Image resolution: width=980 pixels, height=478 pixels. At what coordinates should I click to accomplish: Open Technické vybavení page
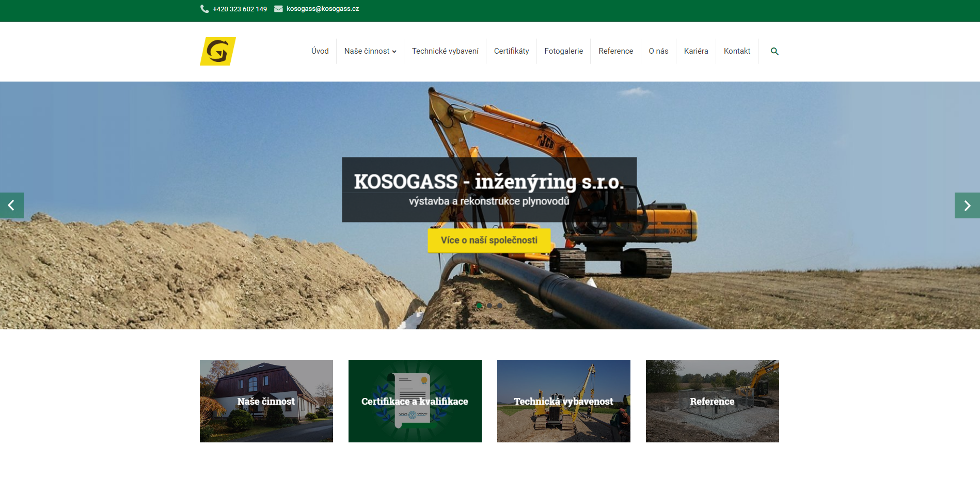point(445,51)
